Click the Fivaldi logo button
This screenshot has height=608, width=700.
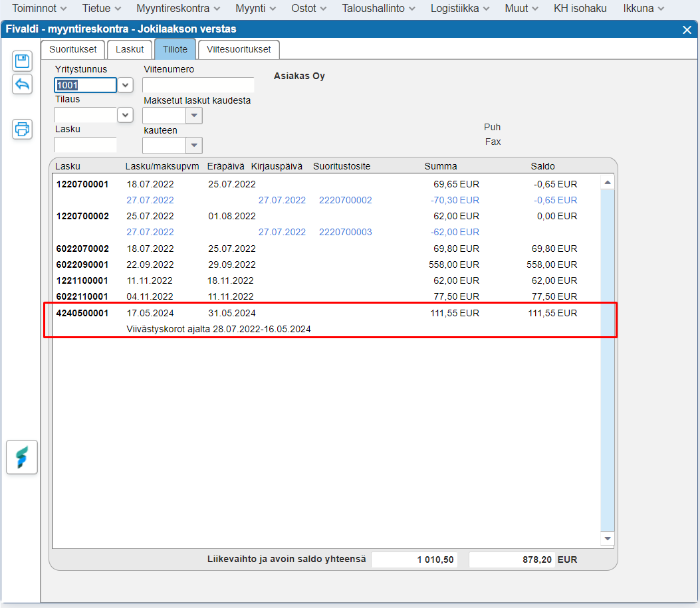pos(22,457)
